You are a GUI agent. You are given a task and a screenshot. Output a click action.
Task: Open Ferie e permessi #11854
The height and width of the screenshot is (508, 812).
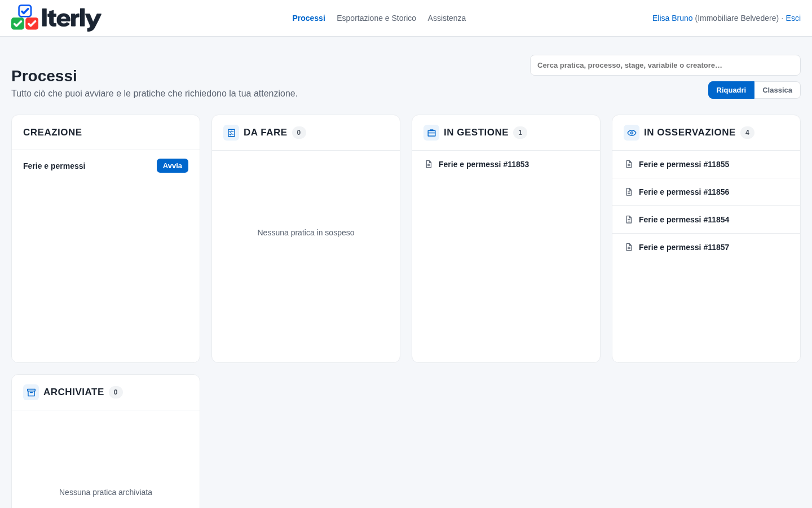point(706,220)
